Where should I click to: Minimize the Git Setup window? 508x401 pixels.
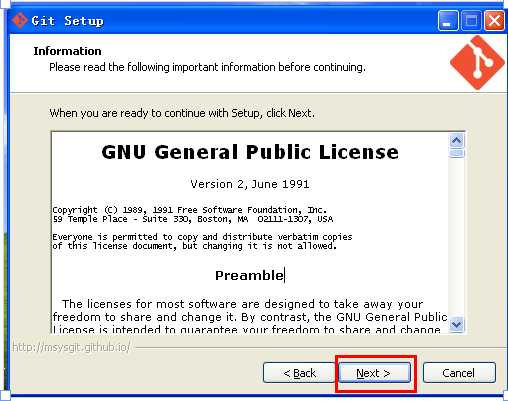click(447, 21)
